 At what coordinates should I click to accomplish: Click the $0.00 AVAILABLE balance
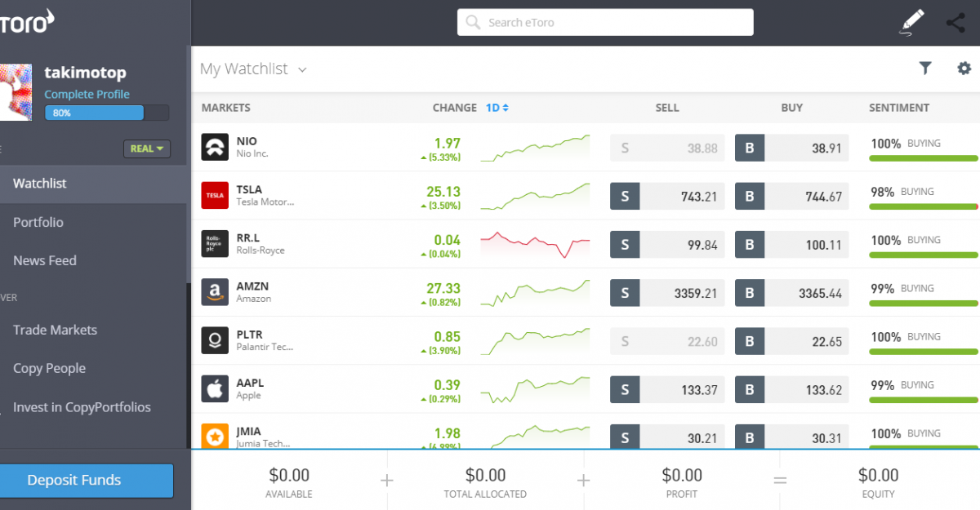[x=289, y=475]
